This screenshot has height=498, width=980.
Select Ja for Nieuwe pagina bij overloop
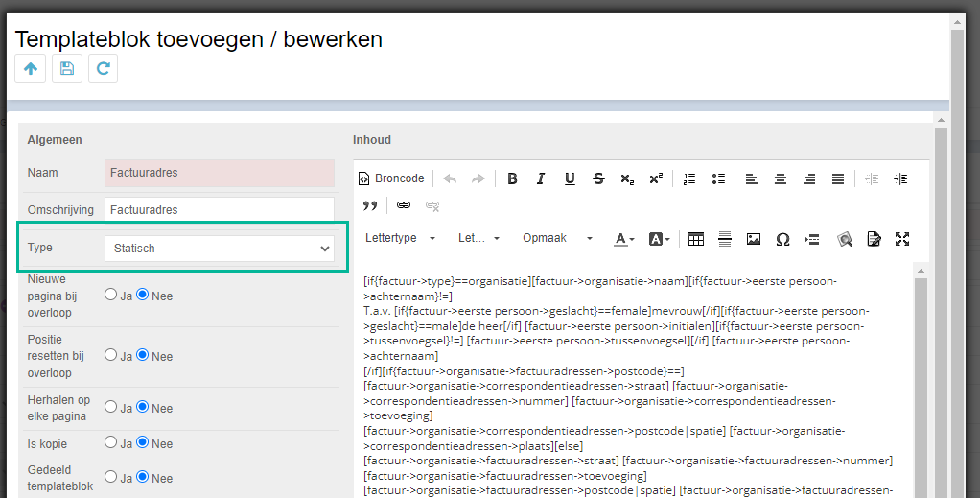(110, 294)
